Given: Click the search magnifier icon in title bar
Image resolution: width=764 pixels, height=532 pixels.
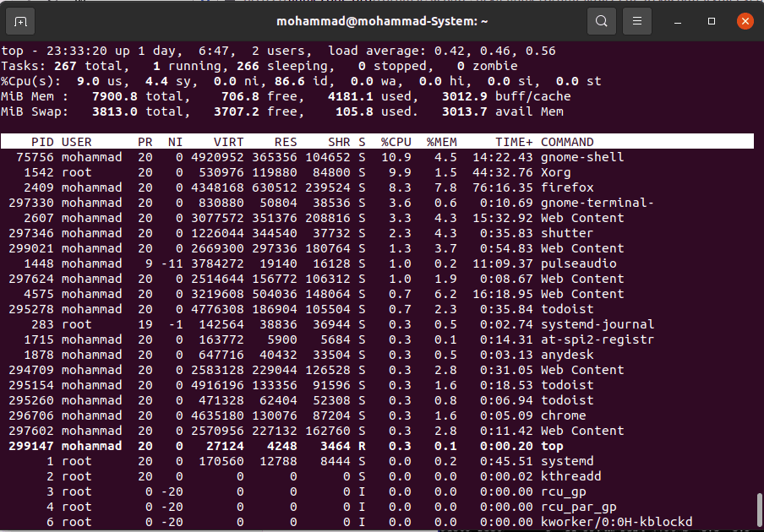Looking at the screenshot, I should click(601, 21).
